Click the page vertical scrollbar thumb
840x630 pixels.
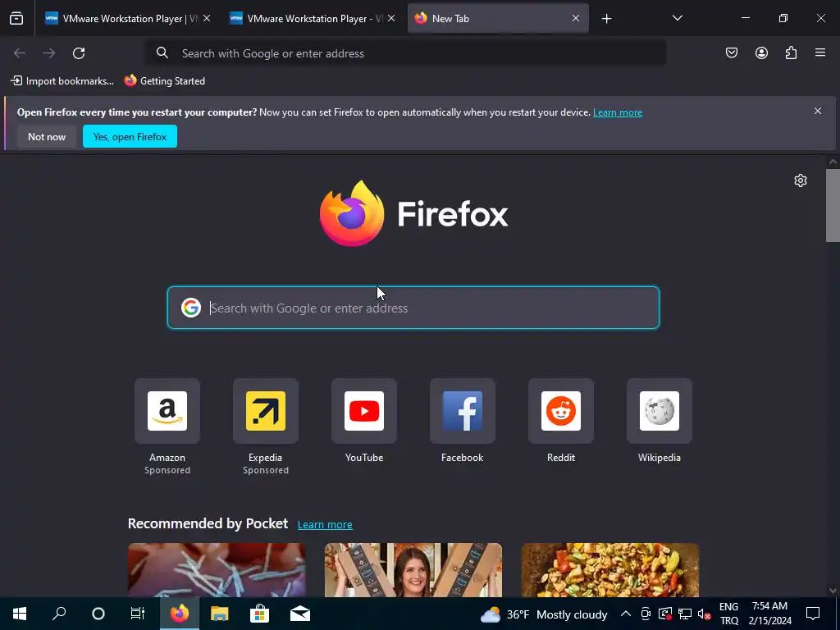tap(833, 205)
